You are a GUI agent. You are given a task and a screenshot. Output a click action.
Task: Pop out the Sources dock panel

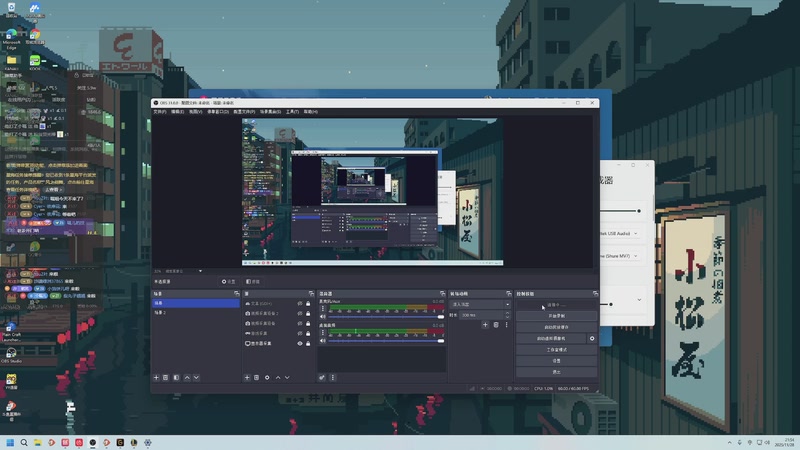(x=311, y=294)
